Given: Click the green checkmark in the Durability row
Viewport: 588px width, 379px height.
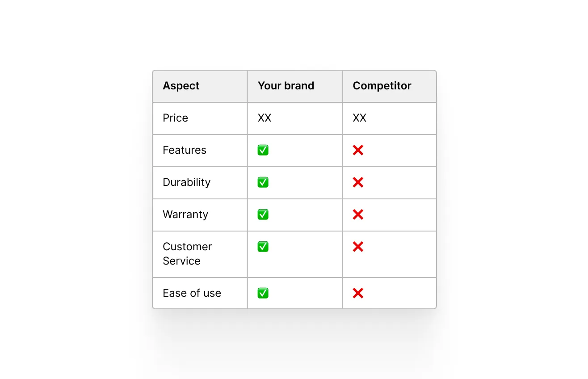Looking at the screenshot, I should (x=263, y=182).
